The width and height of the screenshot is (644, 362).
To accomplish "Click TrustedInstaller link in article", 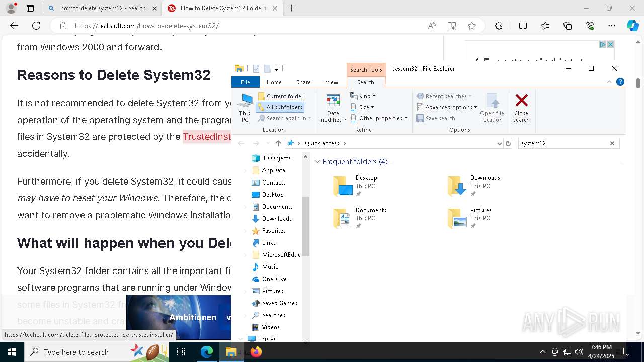I will (207, 137).
